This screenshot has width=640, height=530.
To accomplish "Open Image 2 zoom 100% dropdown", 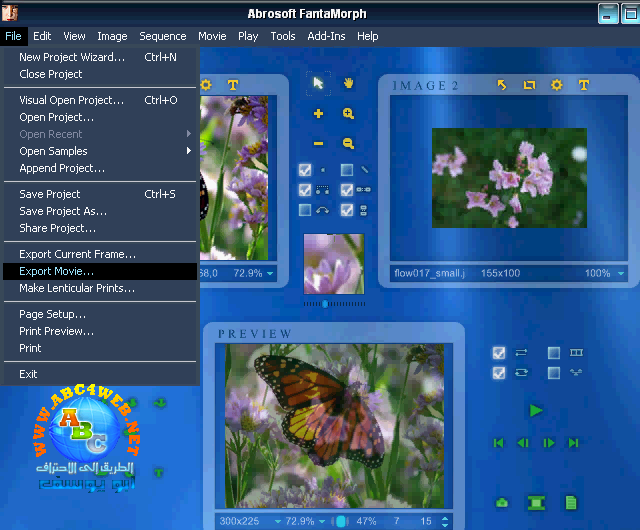I will tap(621, 273).
